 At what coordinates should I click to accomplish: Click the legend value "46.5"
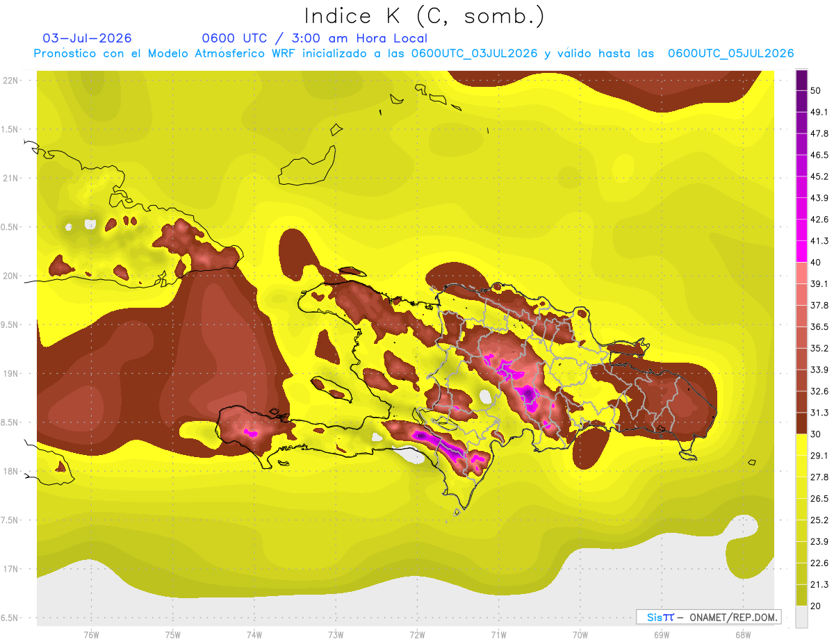coord(819,155)
